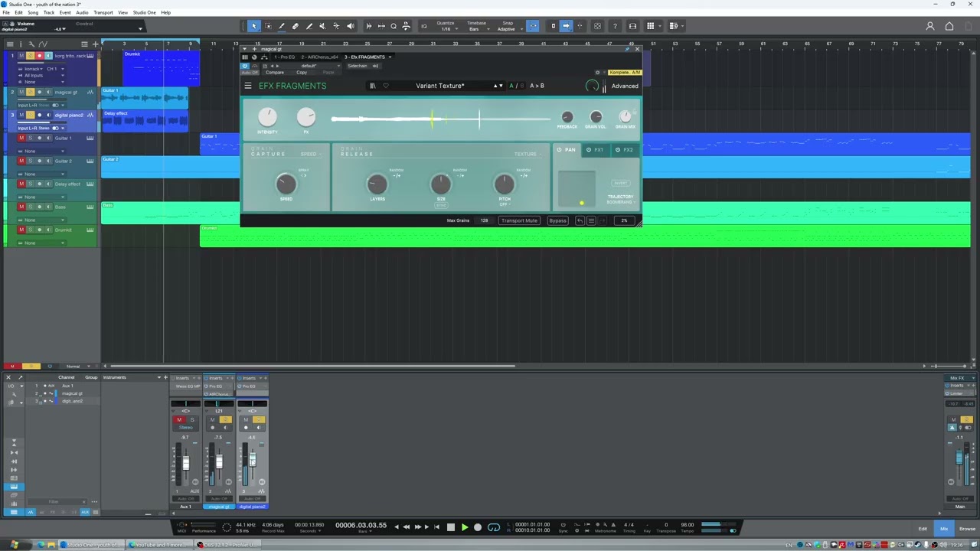
Task: Open the plugin settings gear icon
Action: (598, 72)
